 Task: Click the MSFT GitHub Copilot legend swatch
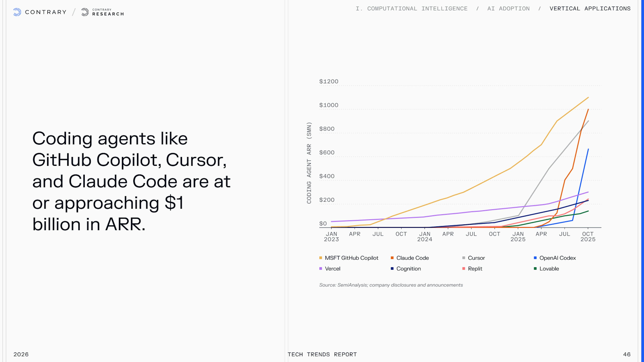tap(321, 258)
